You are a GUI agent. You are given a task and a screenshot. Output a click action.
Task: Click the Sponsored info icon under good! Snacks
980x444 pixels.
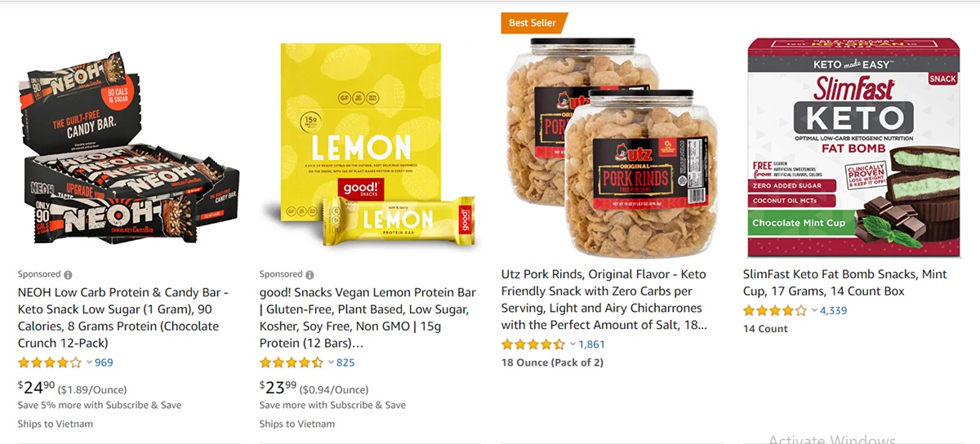(310, 275)
